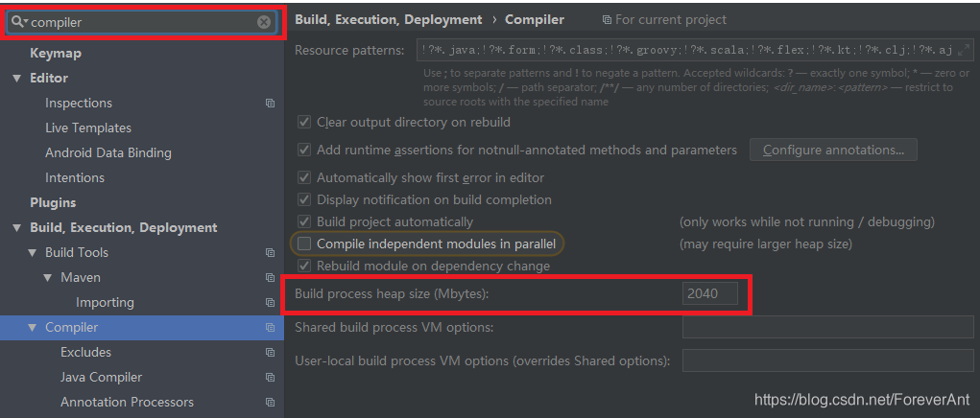Toggle Clear output directory on rebuild
The height and width of the screenshot is (418, 980).
[x=304, y=122]
